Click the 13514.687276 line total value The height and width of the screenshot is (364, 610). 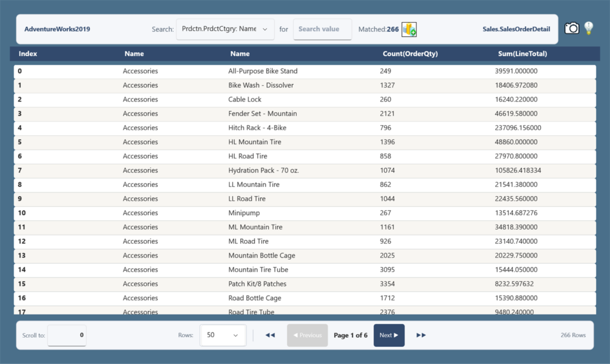516,213
